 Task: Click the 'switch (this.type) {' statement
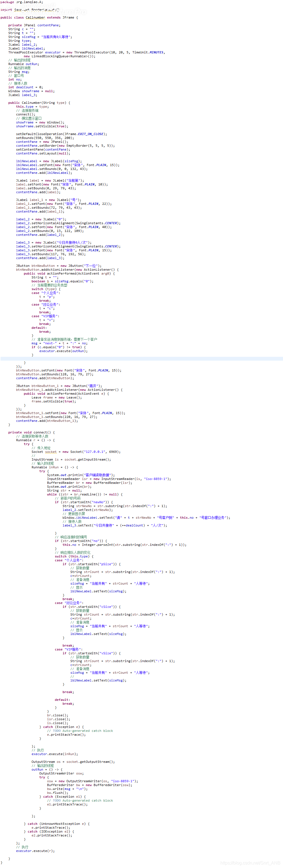coord(74,556)
